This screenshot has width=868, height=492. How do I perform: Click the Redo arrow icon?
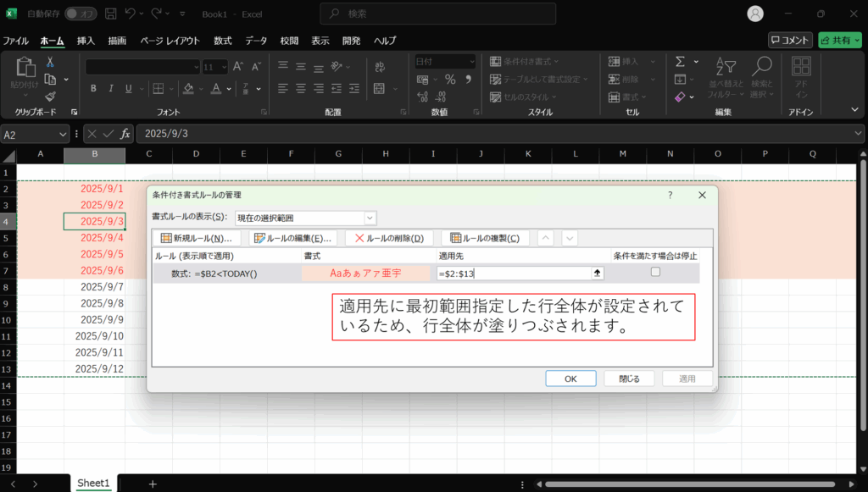click(x=157, y=14)
